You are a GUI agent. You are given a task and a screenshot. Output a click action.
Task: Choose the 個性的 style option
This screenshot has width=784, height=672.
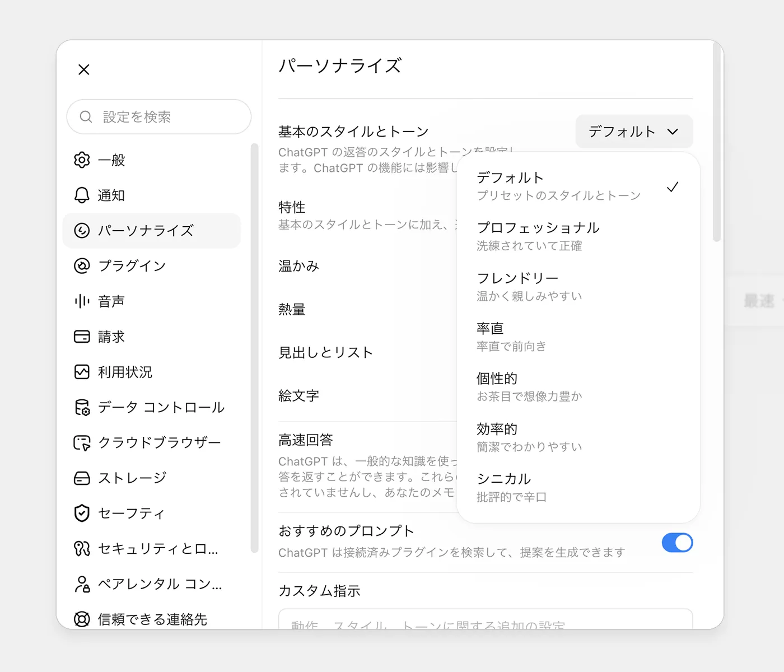pos(578,387)
